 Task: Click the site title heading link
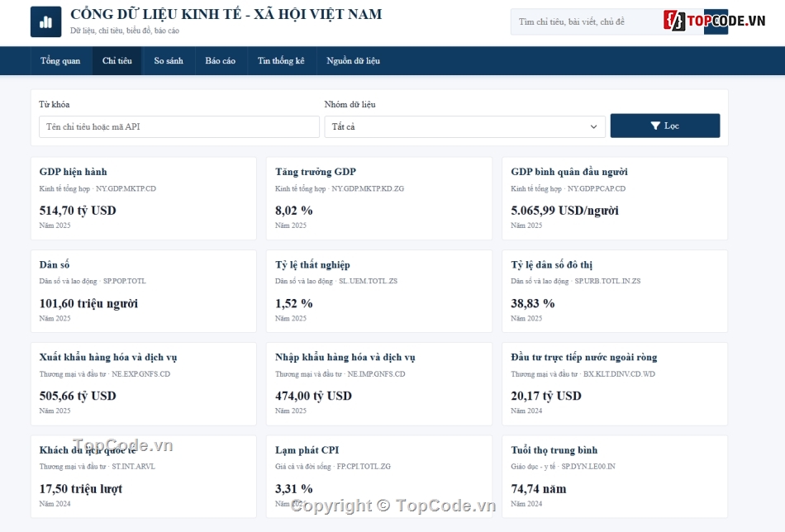point(226,14)
